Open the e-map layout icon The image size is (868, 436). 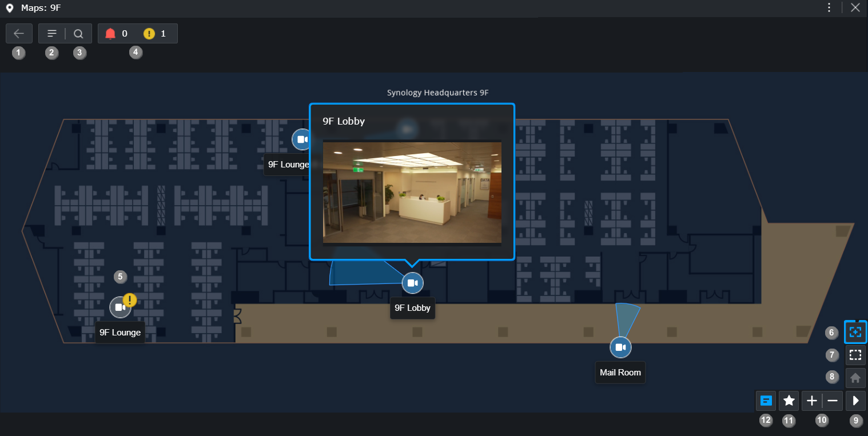766,400
